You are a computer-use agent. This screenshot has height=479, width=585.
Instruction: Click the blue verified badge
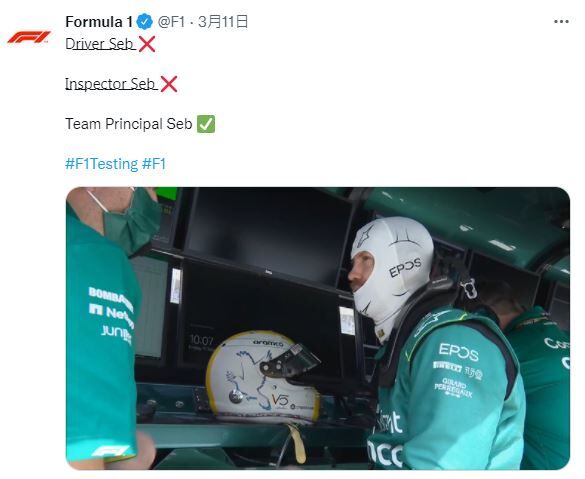tap(145, 22)
